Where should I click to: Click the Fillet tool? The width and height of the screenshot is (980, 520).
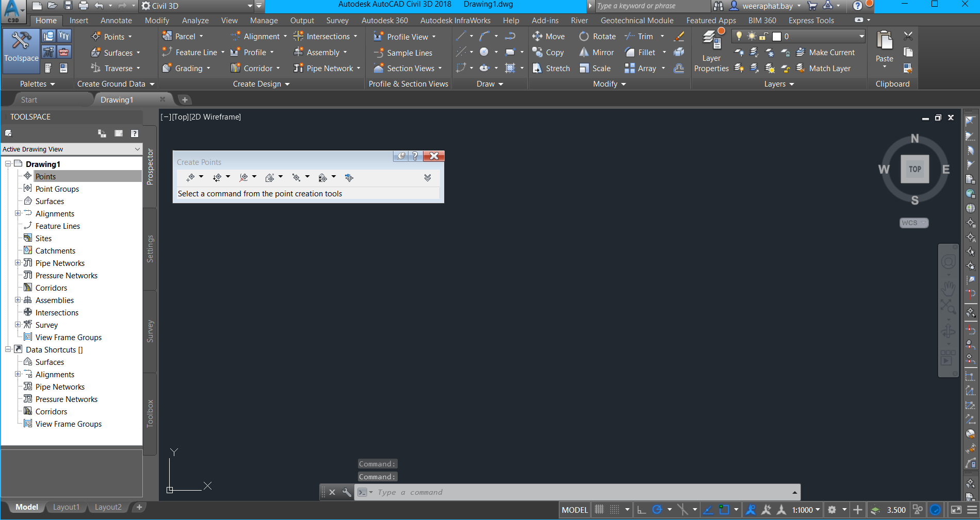[640, 53]
